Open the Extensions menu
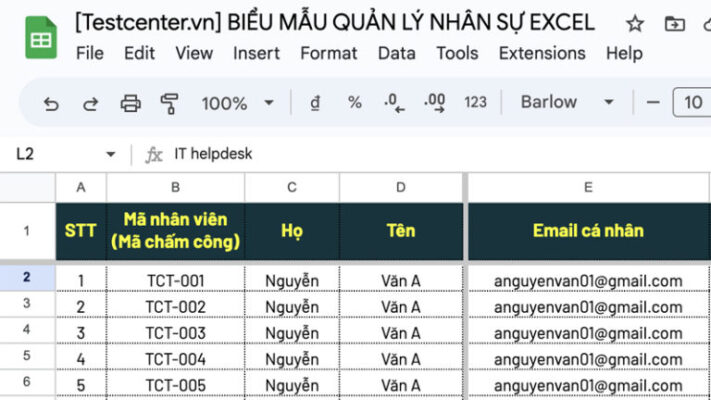Screen dimensions: 711x400 (542, 53)
